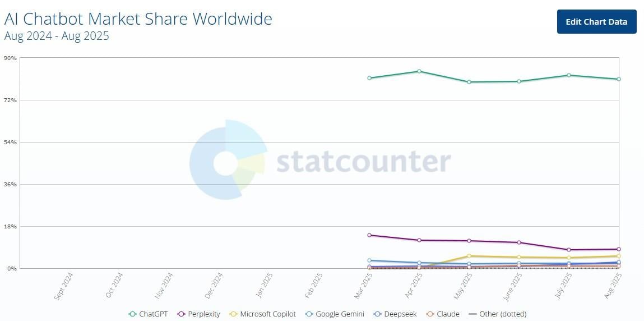Click ChatGPT data point at July 2025
This screenshot has width=644, height=321.
pos(569,75)
